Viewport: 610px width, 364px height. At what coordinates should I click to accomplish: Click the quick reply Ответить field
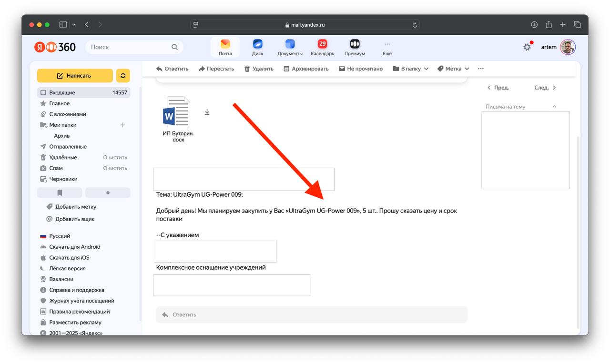point(312,314)
